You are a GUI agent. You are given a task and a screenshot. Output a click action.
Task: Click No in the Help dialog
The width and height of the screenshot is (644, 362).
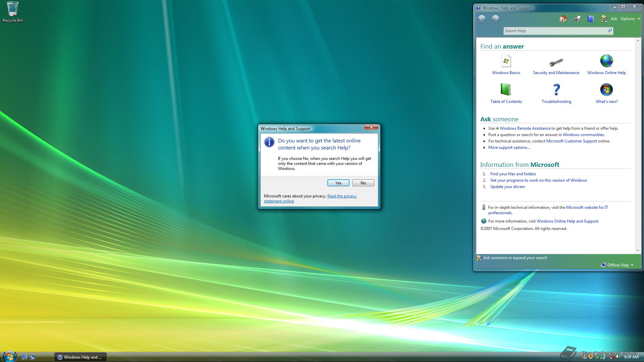tap(363, 183)
